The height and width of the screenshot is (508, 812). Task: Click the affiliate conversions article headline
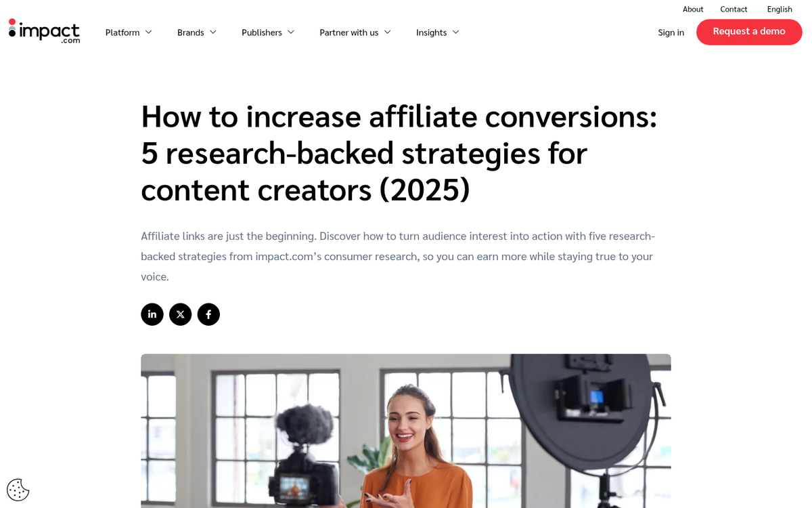[x=399, y=153]
